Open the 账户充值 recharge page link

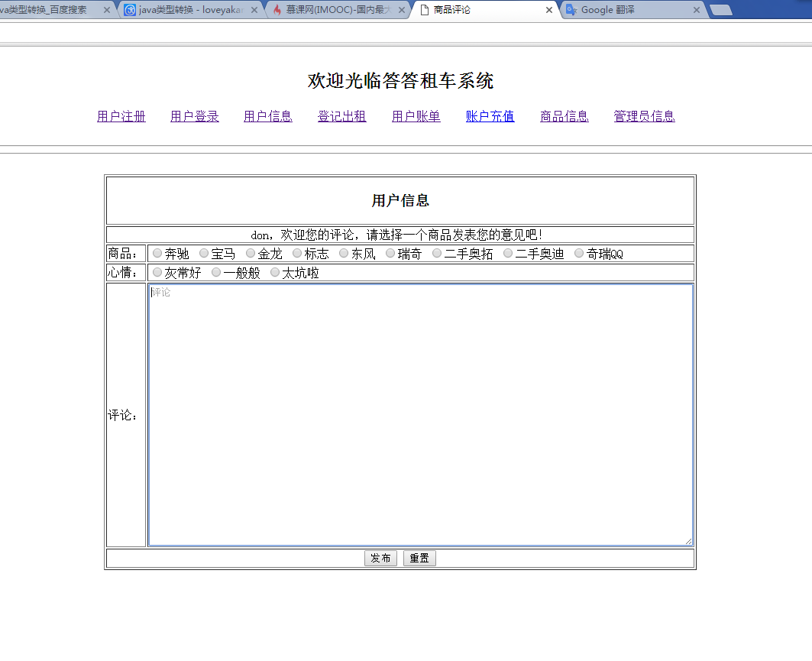point(489,115)
